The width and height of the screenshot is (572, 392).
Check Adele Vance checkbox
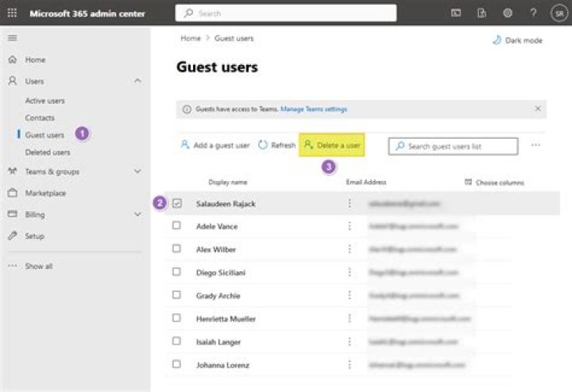pos(176,225)
